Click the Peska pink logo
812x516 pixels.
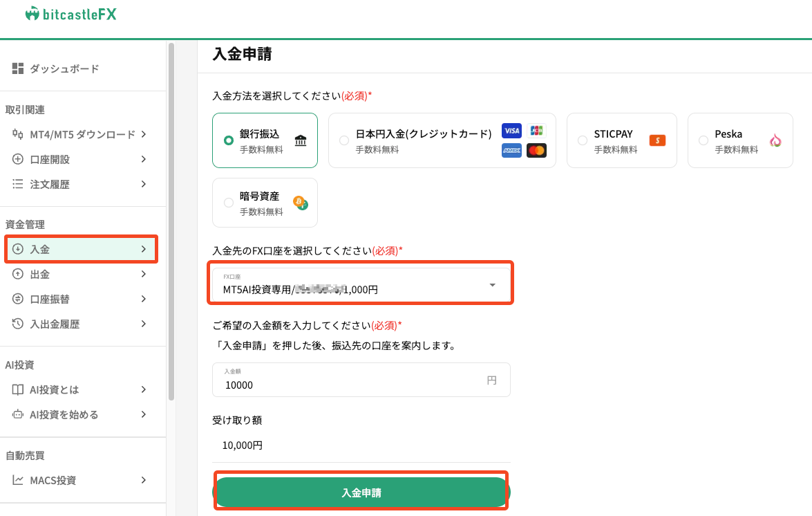point(775,140)
